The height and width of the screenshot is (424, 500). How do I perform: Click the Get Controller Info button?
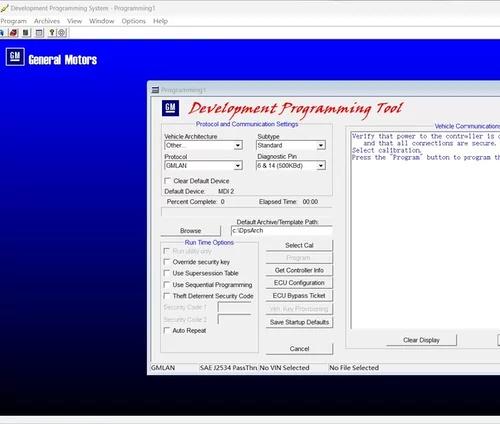click(x=299, y=270)
